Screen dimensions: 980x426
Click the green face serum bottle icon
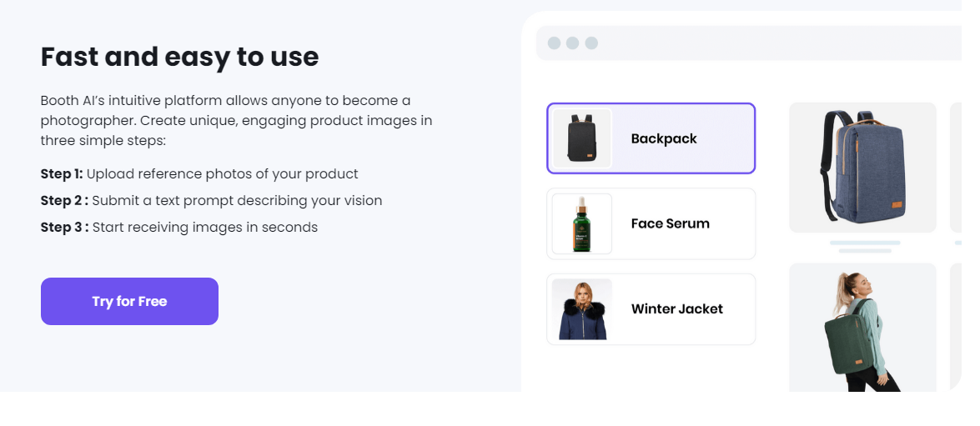(582, 223)
